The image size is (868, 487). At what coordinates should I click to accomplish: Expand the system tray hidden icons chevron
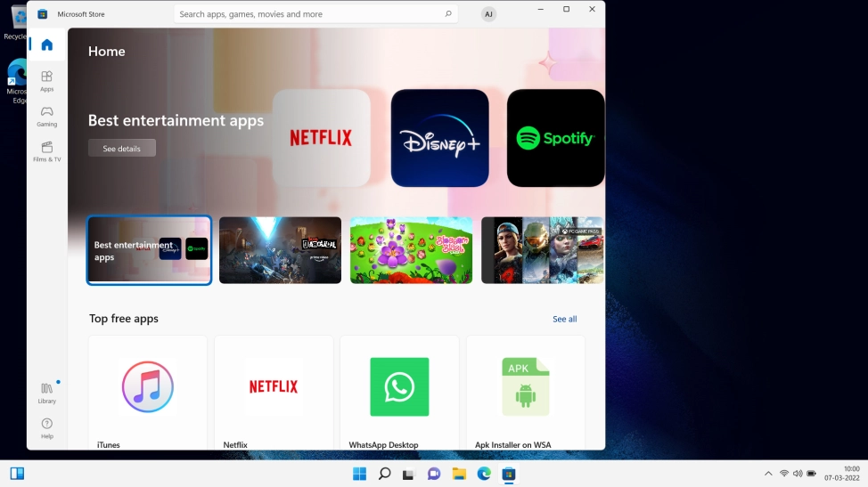pos(768,474)
